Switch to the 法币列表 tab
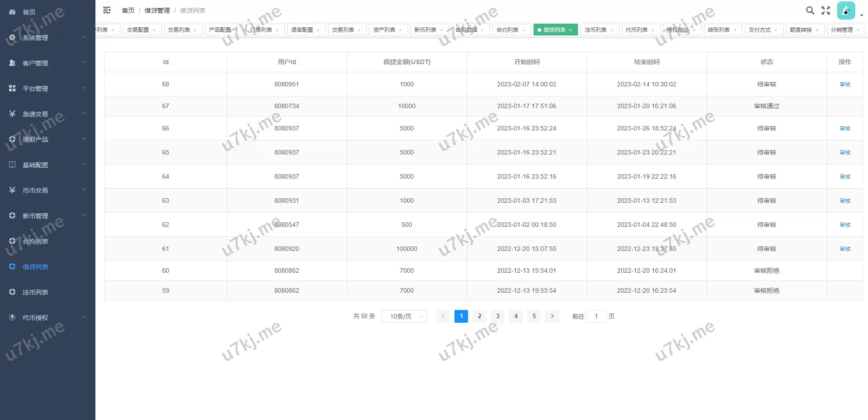Viewport: 868px width, 420px height. (x=595, y=30)
